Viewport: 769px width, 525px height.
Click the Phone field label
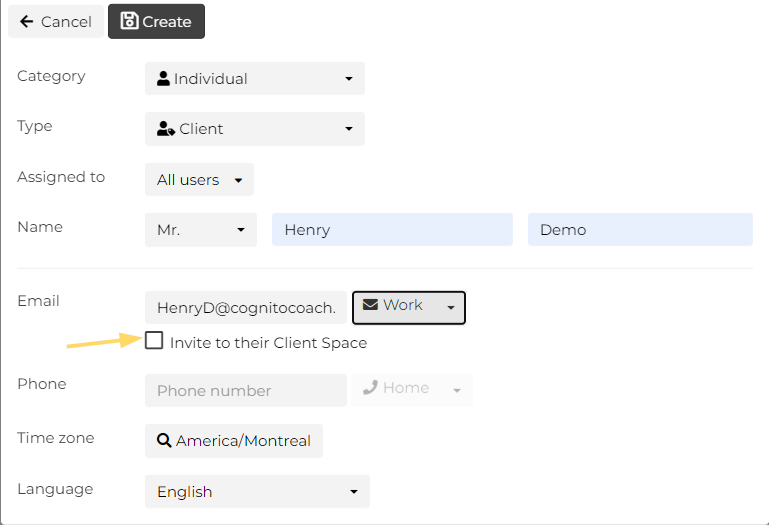42,384
